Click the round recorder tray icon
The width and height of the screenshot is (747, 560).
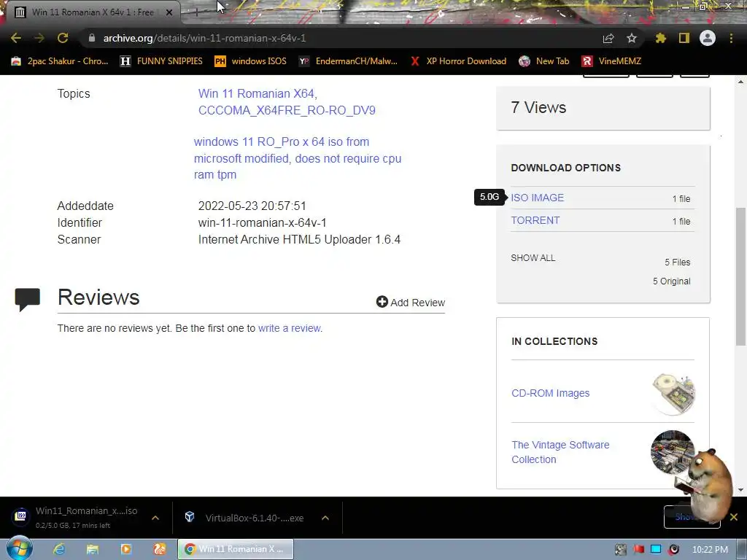pos(673,550)
